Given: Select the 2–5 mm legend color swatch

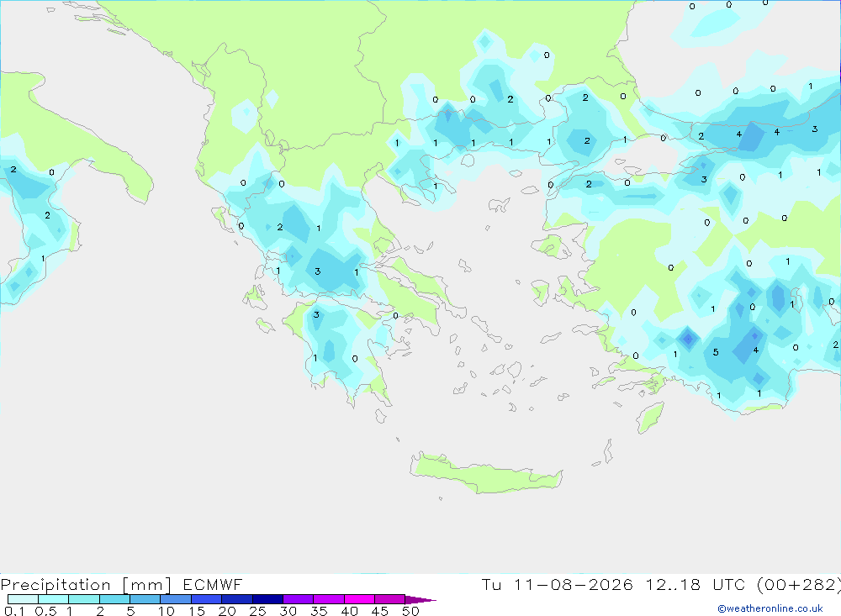Looking at the screenshot, I should [114, 599].
